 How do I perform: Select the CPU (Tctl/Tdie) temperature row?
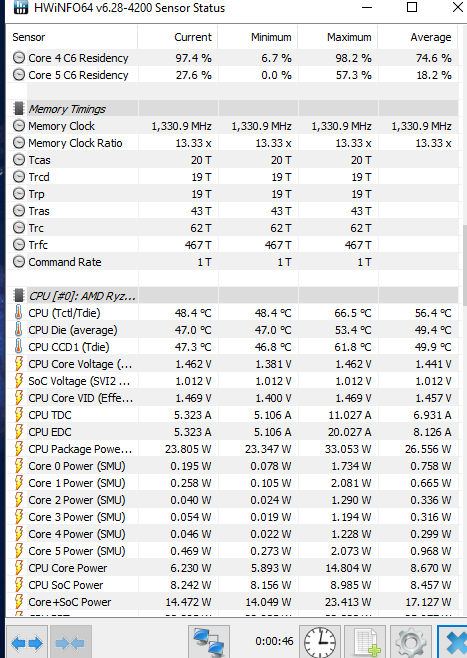pos(233,313)
